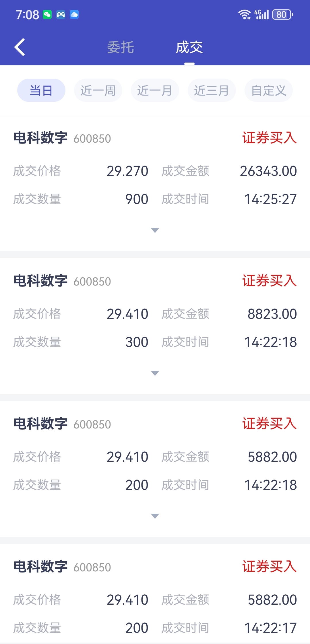
Task: Open the WeChat notification icon
Action: pyautogui.click(x=47, y=14)
